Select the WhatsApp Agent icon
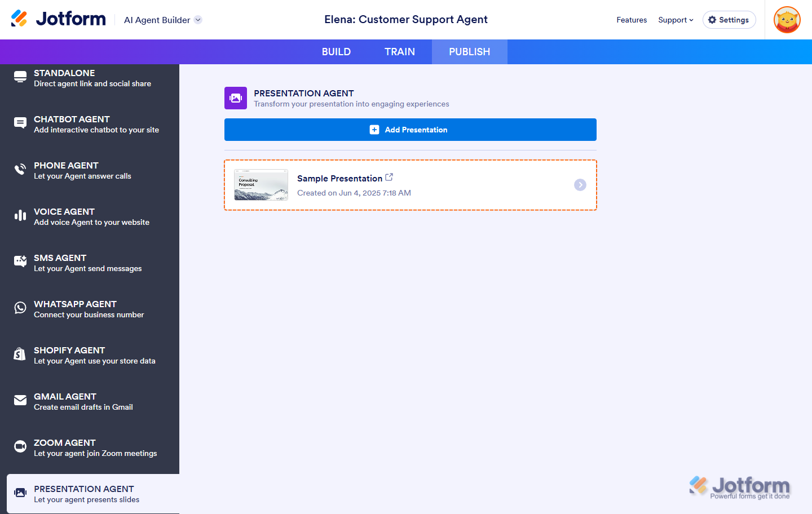The width and height of the screenshot is (812, 514). 20,308
